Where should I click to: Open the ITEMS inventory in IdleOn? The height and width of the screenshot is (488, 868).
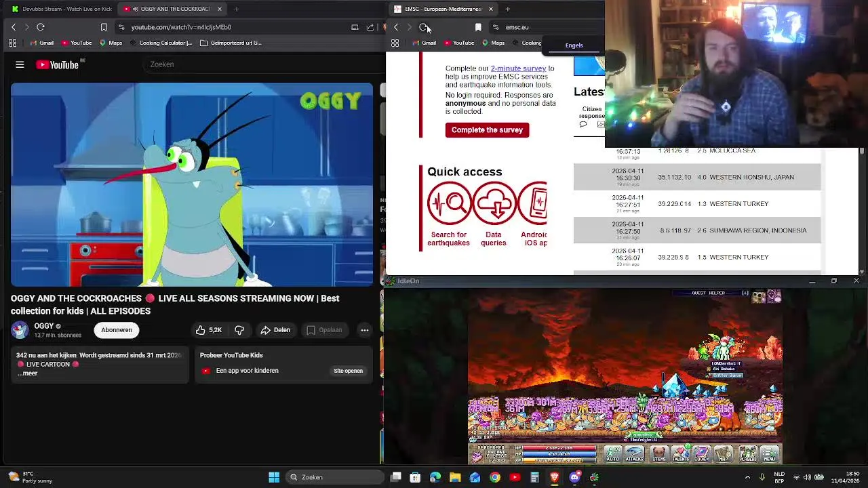click(x=659, y=453)
